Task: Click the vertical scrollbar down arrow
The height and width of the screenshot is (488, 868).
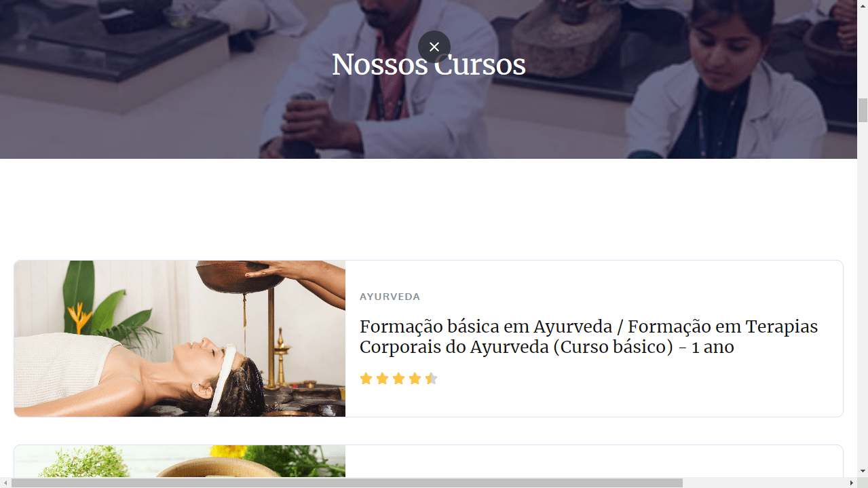Action: 863,471
